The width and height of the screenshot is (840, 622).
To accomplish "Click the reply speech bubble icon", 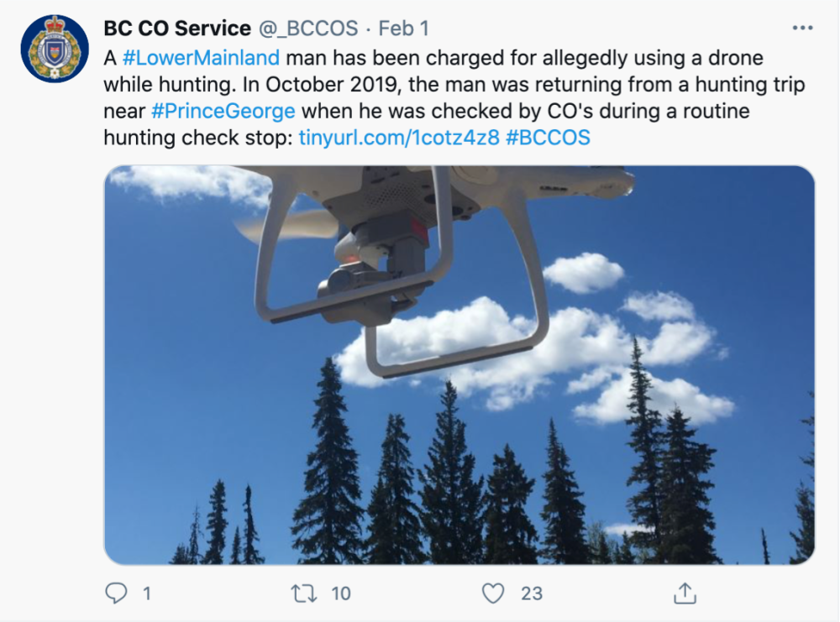I will (x=117, y=593).
